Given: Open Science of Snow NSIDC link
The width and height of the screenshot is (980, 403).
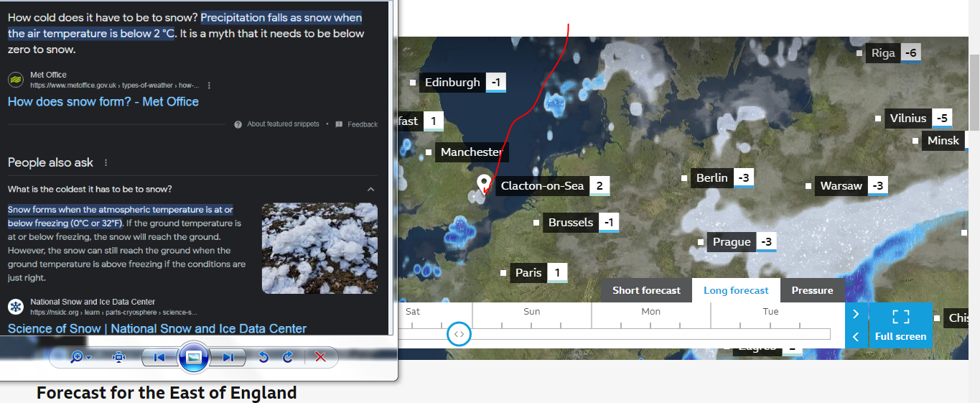Looking at the screenshot, I should (x=157, y=328).
